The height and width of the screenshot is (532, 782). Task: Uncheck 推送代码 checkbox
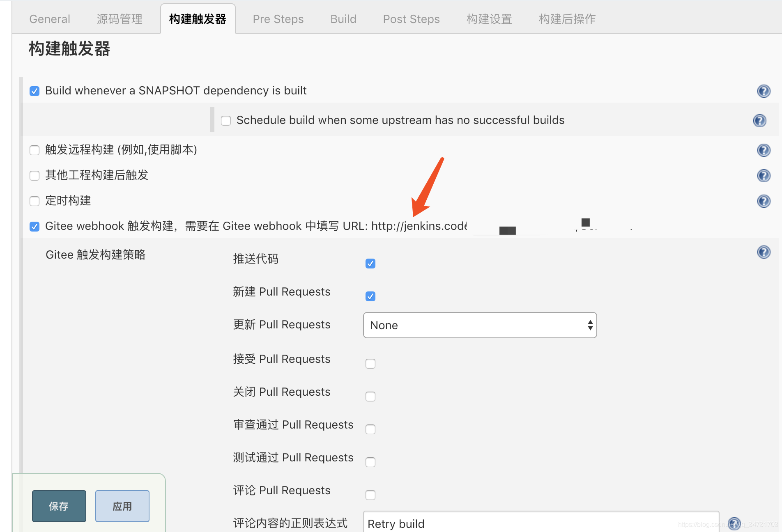coord(370,263)
